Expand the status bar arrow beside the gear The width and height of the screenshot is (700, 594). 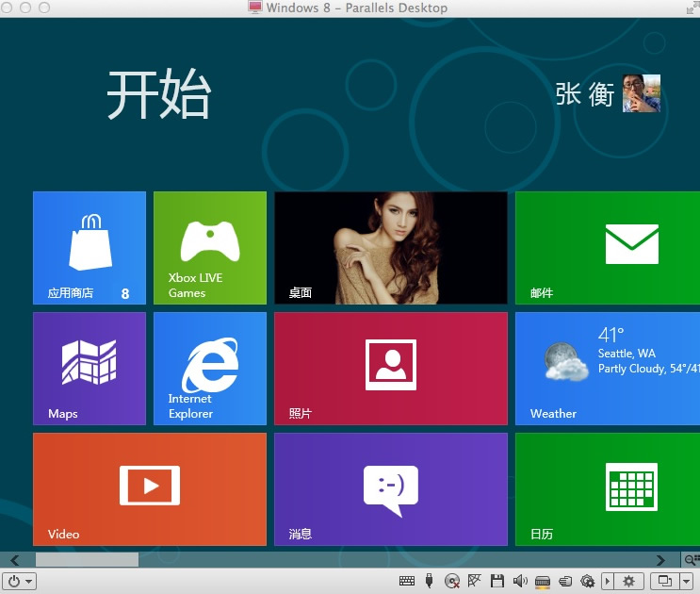click(x=607, y=582)
